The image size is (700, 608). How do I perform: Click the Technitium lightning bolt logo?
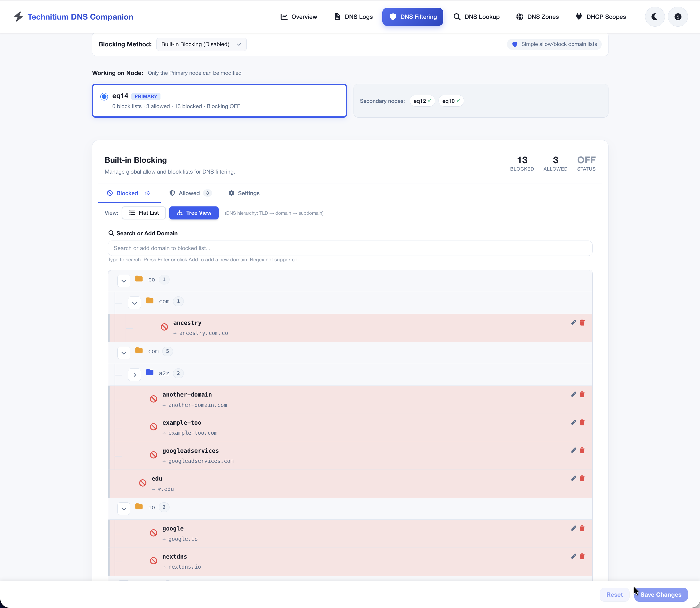coord(19,16)
